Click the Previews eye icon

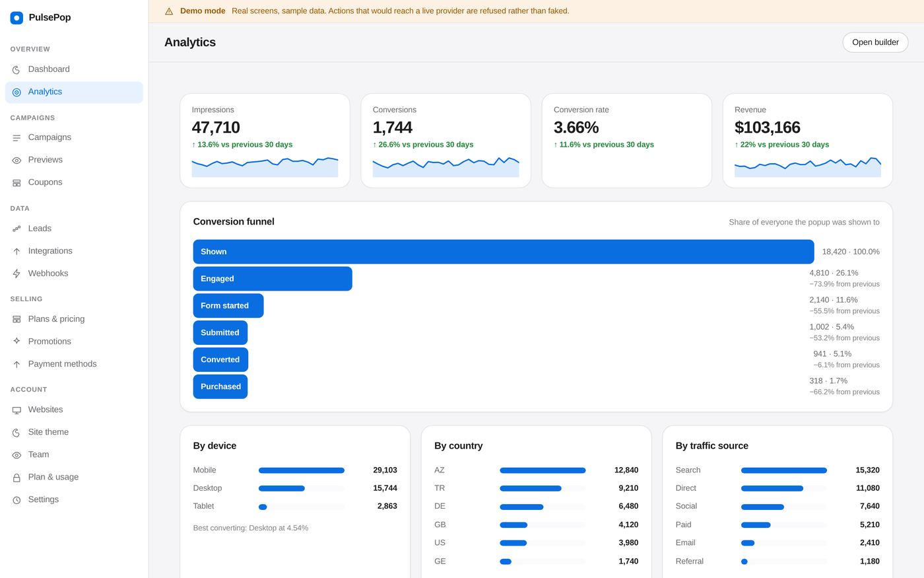click(x=16, y=160)
